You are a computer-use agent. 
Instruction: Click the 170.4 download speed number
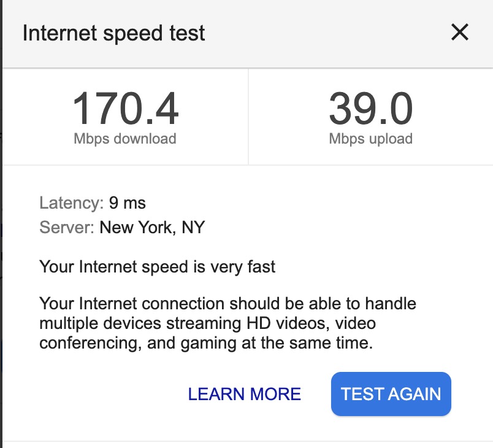126,109
